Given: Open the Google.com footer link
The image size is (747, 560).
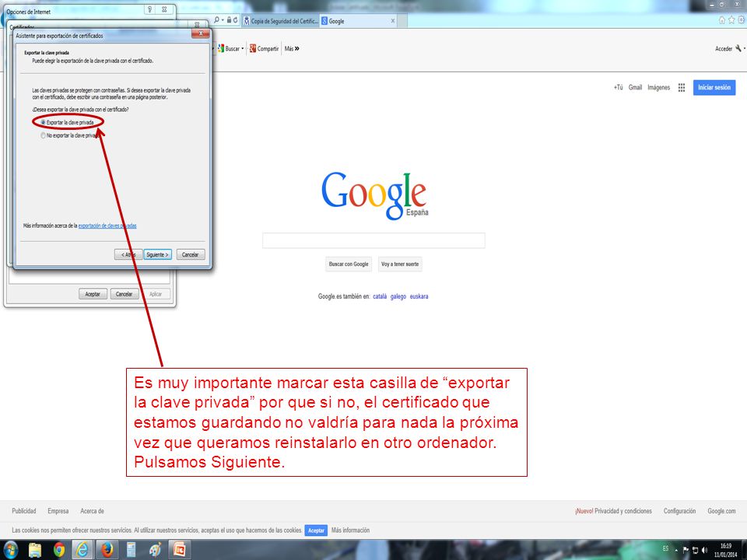Looking at the screenshot, I should (721, 511).
